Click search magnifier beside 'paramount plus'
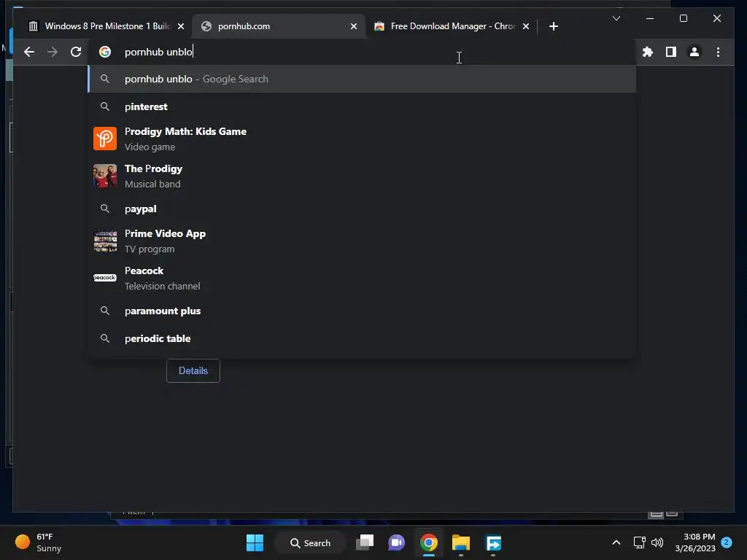 pyautogui.click(x=105, y=311)
